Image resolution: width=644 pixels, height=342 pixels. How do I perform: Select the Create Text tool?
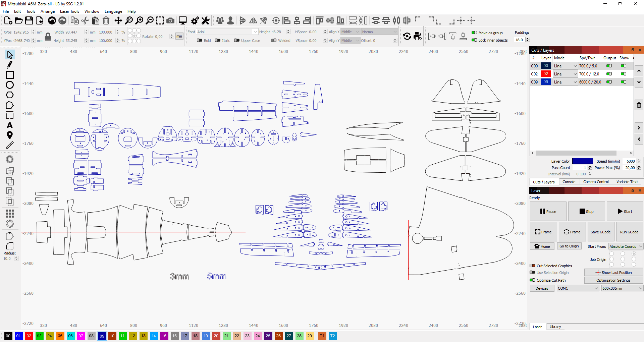tap(10, 125)
